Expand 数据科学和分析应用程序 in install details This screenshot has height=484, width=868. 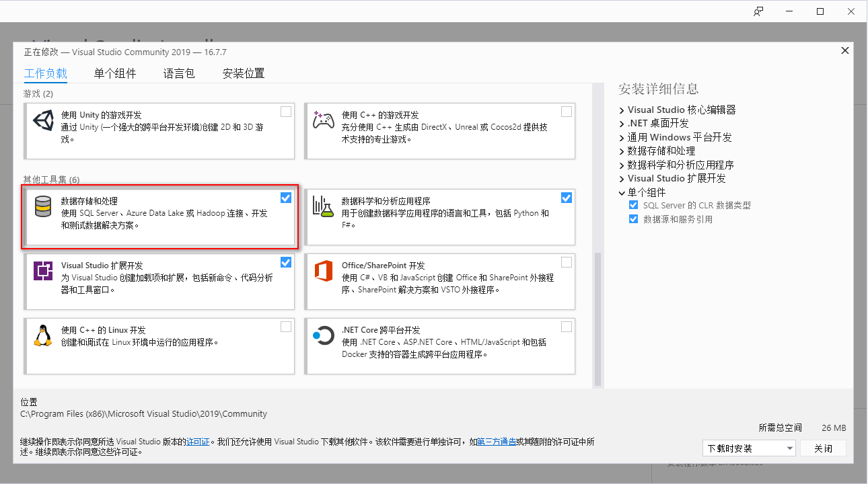[x=622, y=165]
